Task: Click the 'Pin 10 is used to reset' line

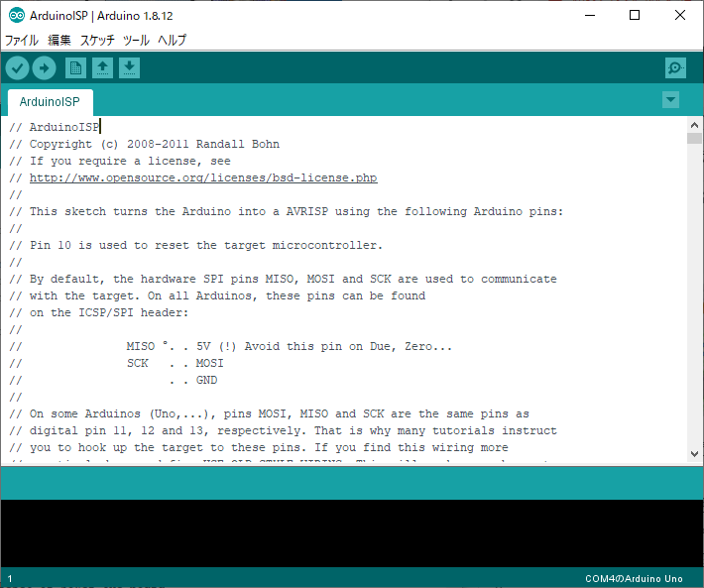Action: (195, 245)
